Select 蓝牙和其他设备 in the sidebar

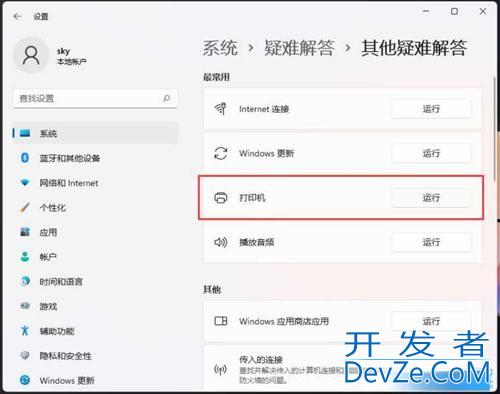(95, 158)
